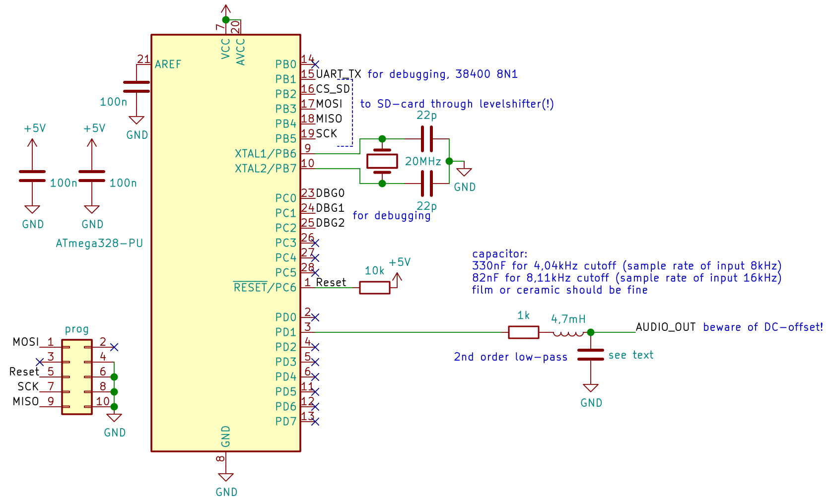Click the '82nF for 8,11kHz cutoff' line
Image resolution: width=831 pixels, height=504 pixels.
coord(626,278)
